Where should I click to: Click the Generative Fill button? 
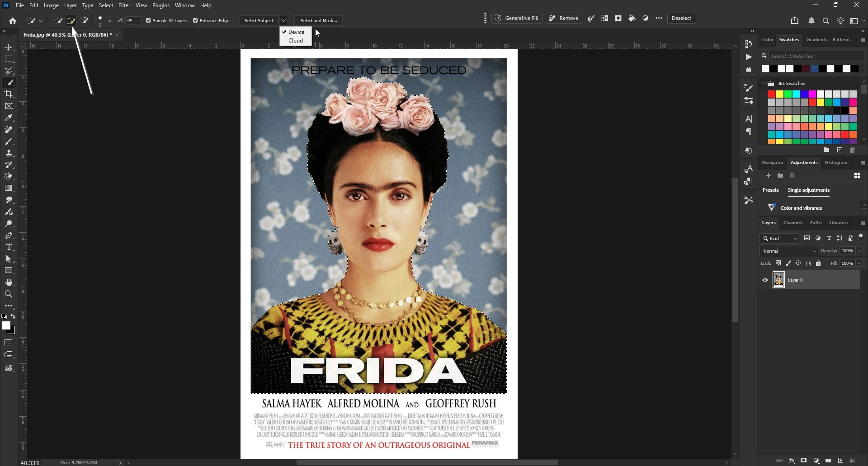(517, 19)
